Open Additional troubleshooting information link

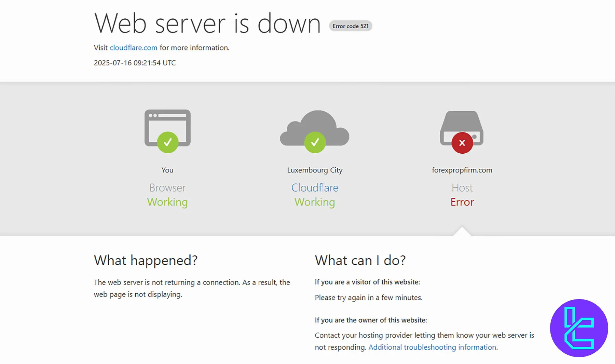click(x=432, y=347)
